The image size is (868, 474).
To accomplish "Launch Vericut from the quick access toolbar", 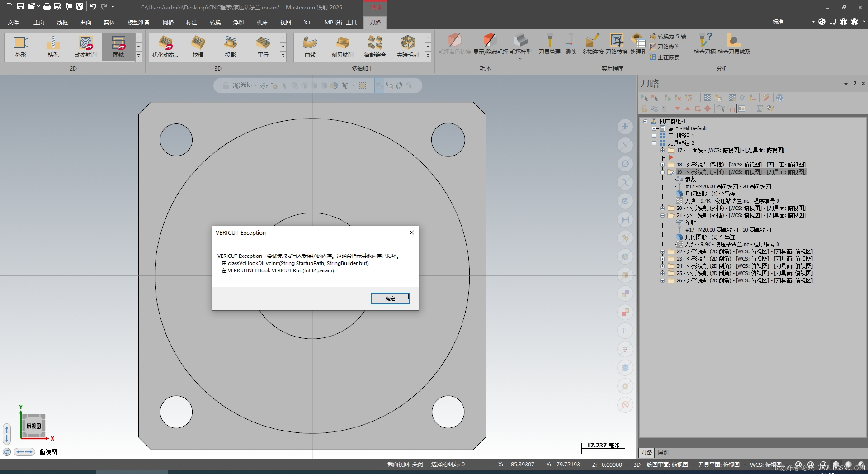I will [80, 6].
